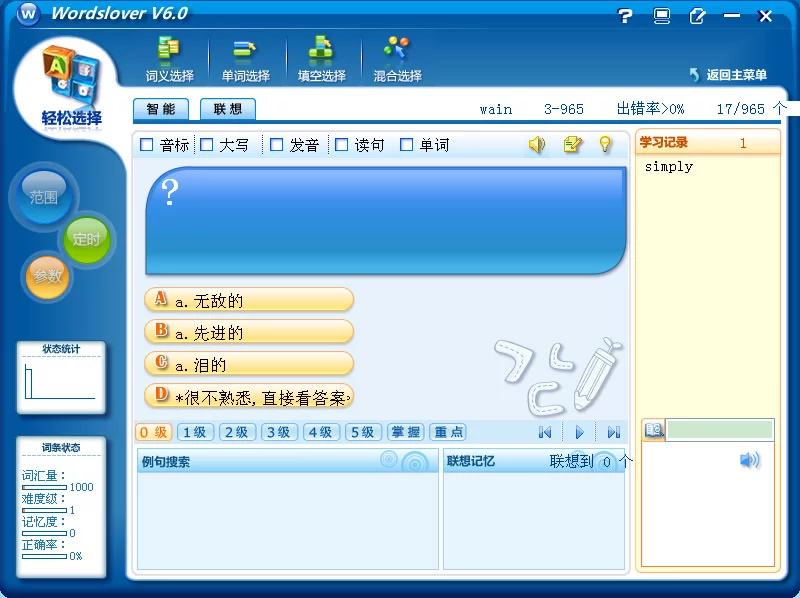Screen dimensions: 800x598
Task: Click the 例句搜索 panel header
Action: tap(288, 461)
